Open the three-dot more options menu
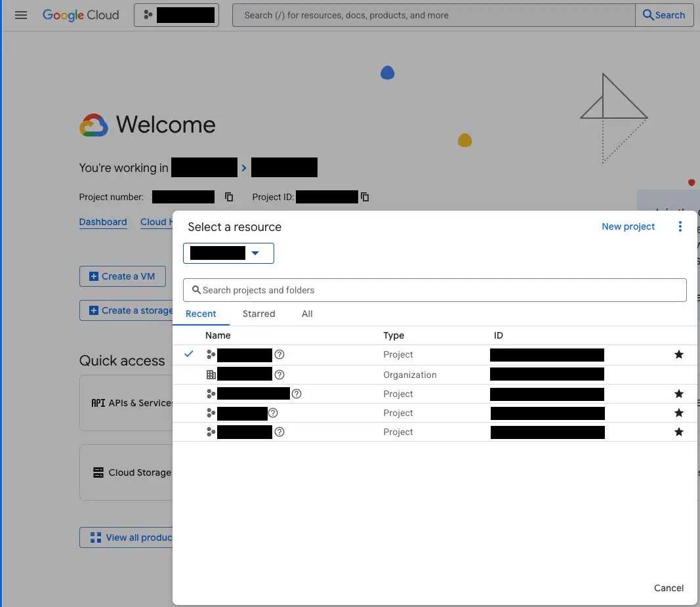 pos(680,226)
